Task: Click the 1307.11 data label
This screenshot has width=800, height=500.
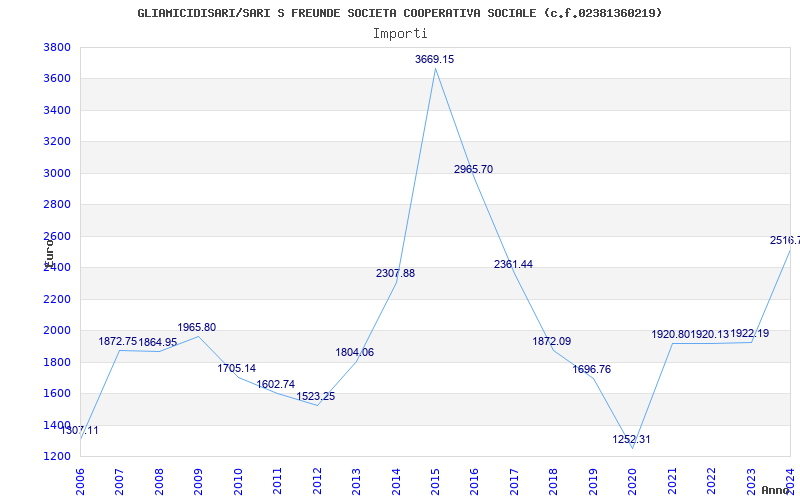Action: [80, 431]
